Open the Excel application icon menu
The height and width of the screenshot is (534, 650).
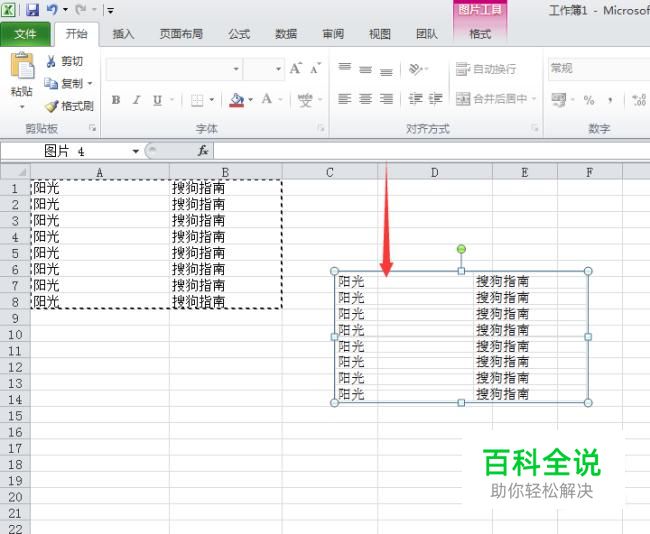[9, 10]
